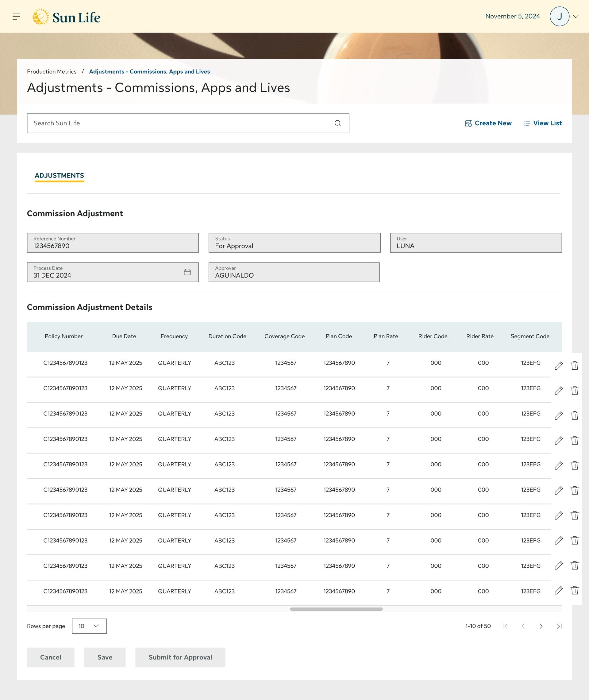Edit the fourth table row with pencil
The image size is (589, 700).
click(559, 440)
